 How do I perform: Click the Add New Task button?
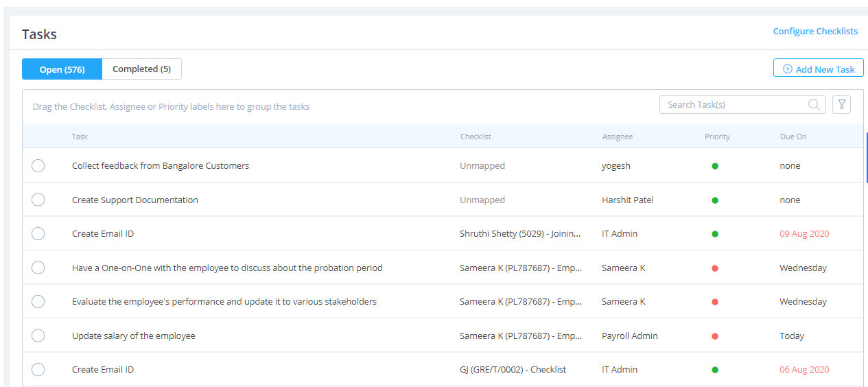[x=818, y=68]
